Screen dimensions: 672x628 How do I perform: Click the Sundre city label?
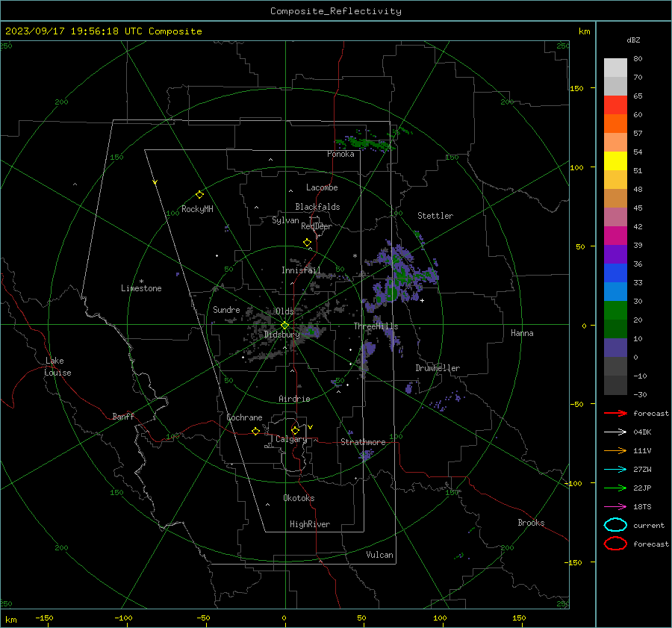click(x=226, y=309)
